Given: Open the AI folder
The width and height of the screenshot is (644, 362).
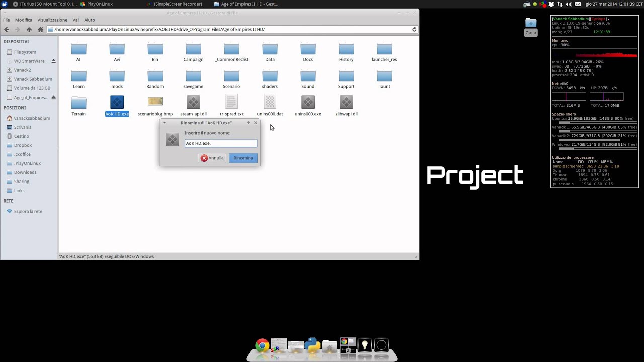Looking at the screenshot, I should (x=78, y=49).
